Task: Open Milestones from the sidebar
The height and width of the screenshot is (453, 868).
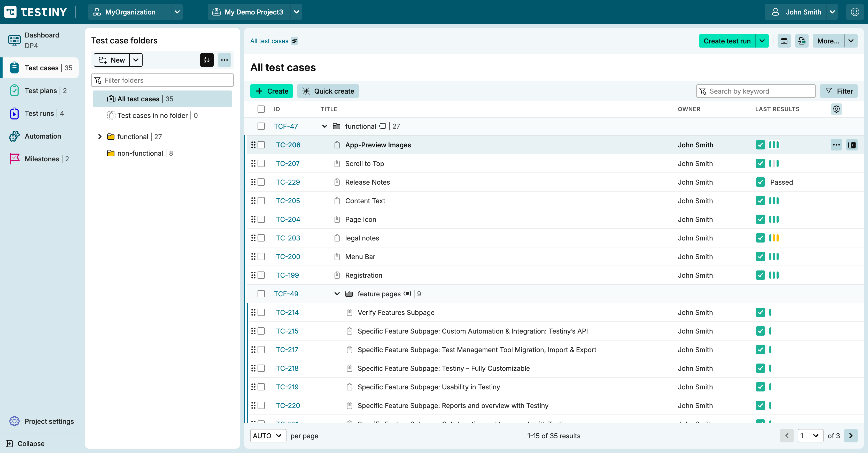Action: 42,159
